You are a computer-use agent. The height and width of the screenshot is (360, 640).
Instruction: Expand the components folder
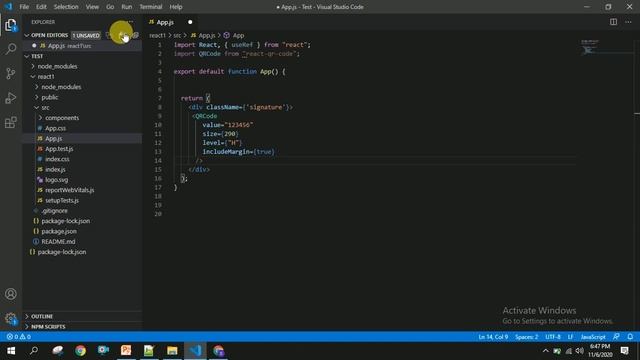point(62,118)
